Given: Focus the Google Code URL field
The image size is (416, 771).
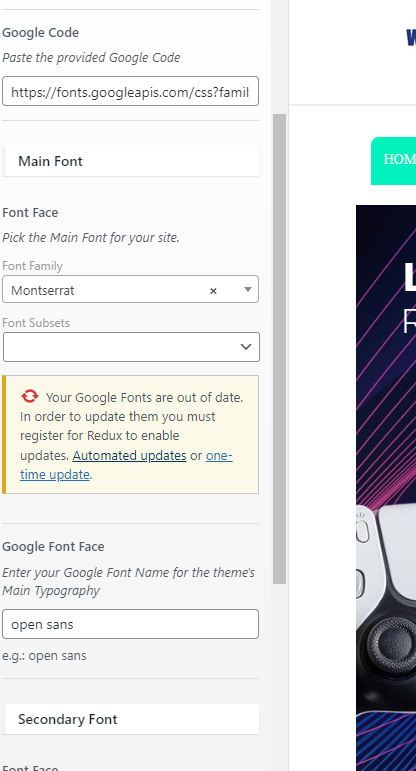Looking at the screenshot, I should pyautogui.click(x=130, y=91).
